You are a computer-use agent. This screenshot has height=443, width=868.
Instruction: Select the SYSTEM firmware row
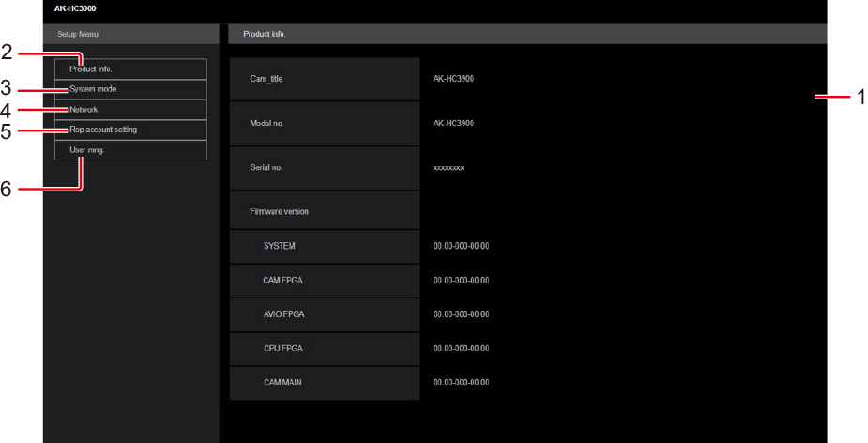coord(280,246)
